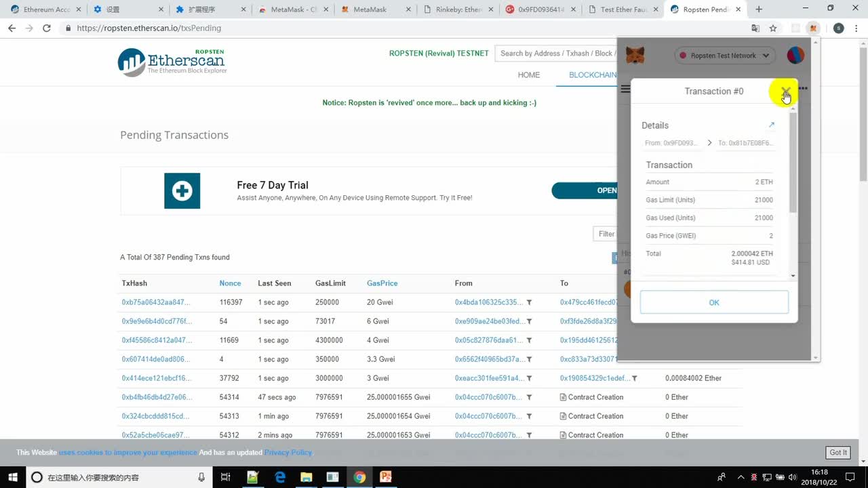The width and height of the screenshot is (868, 488).
Task: Open the Privacy Policy link in cookie banner
Action: 288,452
